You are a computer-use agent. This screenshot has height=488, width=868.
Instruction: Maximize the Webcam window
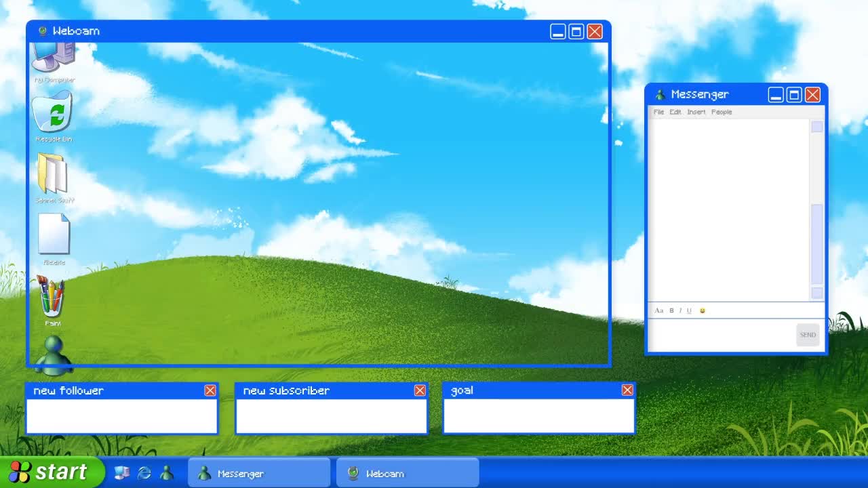(576, 32)
